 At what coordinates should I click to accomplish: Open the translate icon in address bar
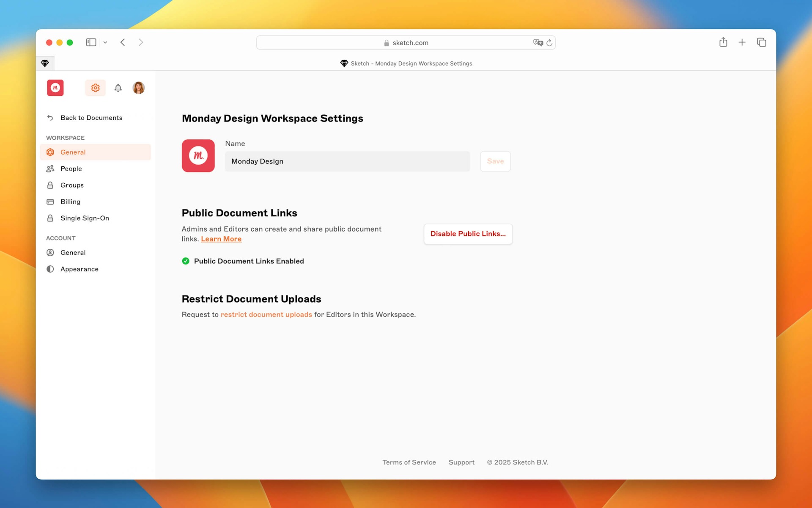[538, 42]
